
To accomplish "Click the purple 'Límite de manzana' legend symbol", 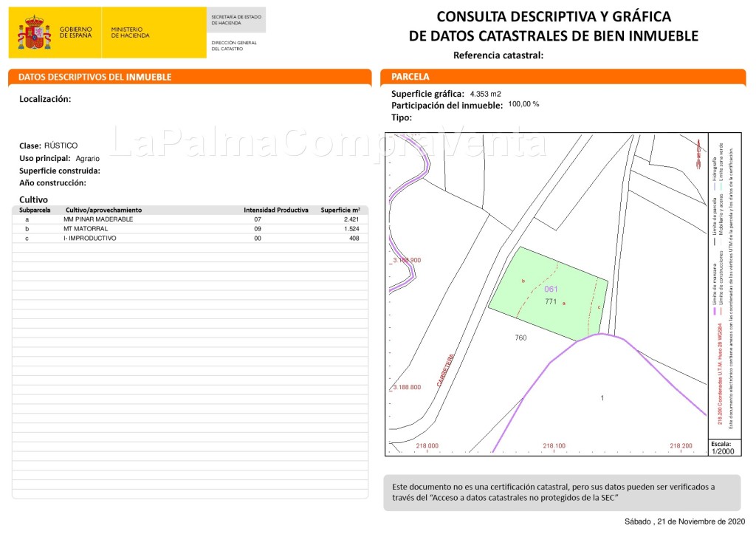I will 715,313.
